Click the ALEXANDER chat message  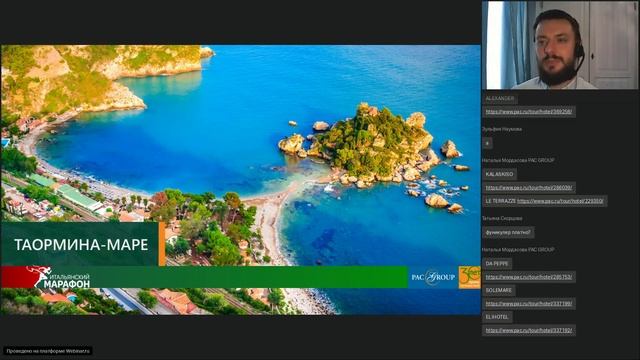pos(500,99)
